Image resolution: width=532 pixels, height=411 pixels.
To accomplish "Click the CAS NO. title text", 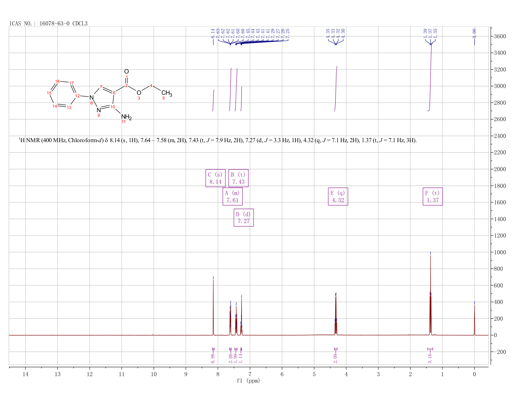I will [x=48, y=24].
